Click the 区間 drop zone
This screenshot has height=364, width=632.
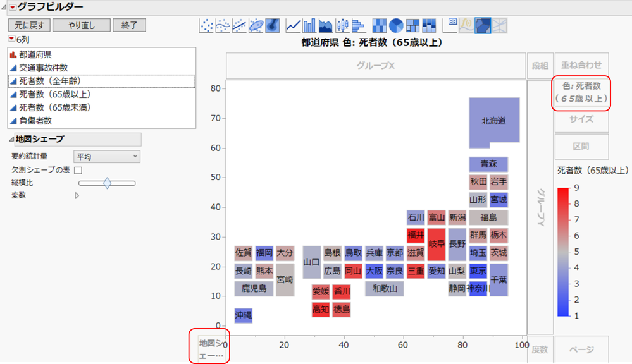pyautogui.click(x=581, y=147)
